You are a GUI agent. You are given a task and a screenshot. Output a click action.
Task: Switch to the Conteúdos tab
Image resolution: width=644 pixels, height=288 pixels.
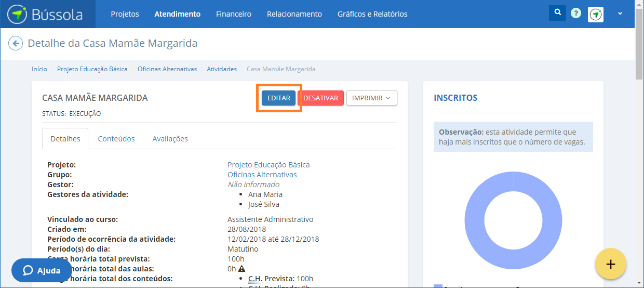[116, 139]
